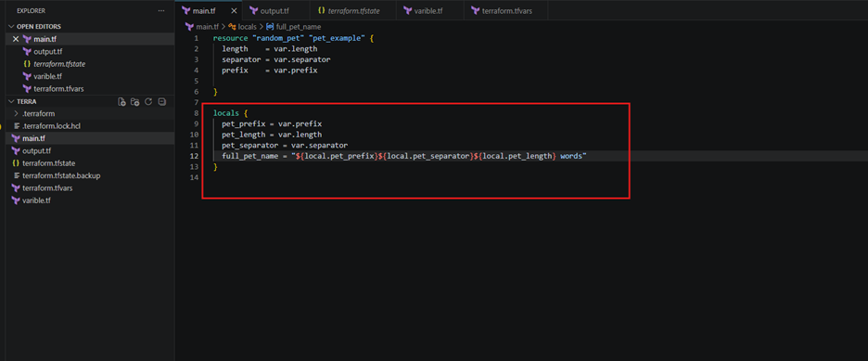Create a new file in TERRA
This screenshot has width=868, height=361.
click(x=121, y=102)
